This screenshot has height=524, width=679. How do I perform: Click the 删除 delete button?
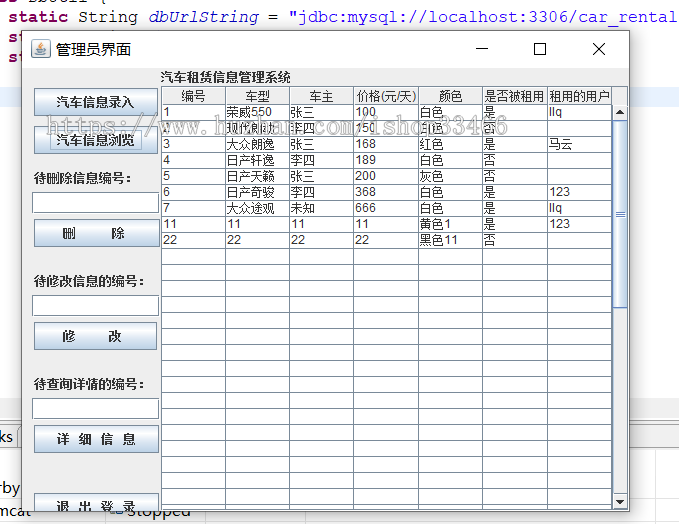tap(96, 233)
